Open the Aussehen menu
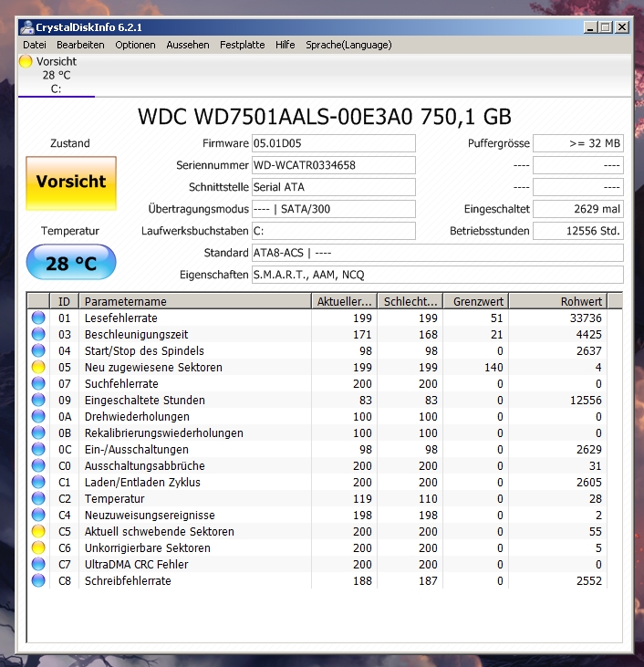Screen dimensions: 644x667 click(188, 45)
